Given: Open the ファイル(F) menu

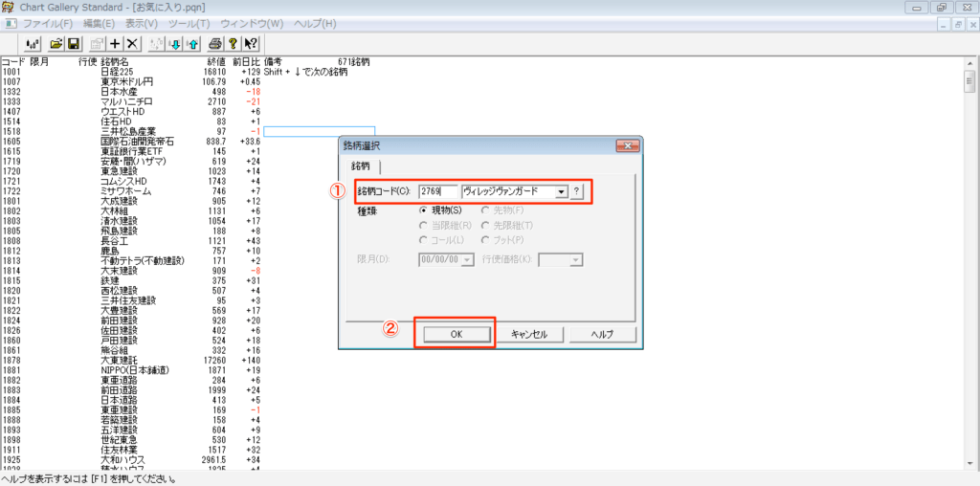Looking at the screenshot, I should pos(48,24).
